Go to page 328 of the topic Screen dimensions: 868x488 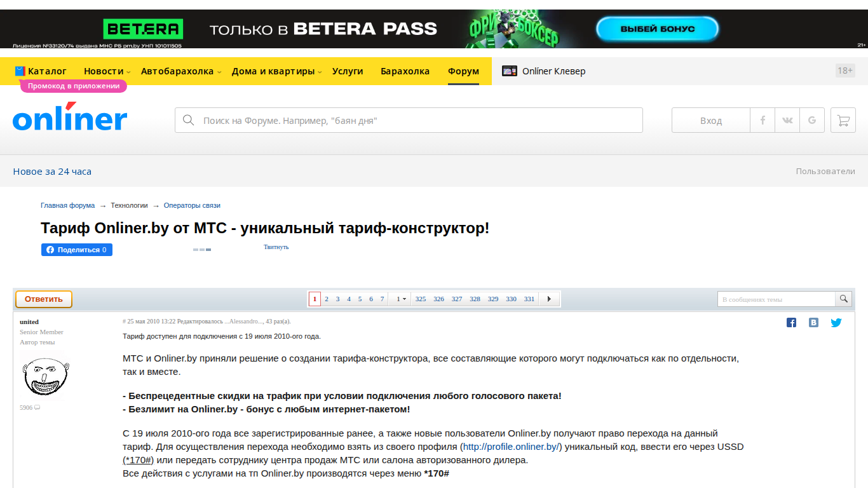pos(475,299)
